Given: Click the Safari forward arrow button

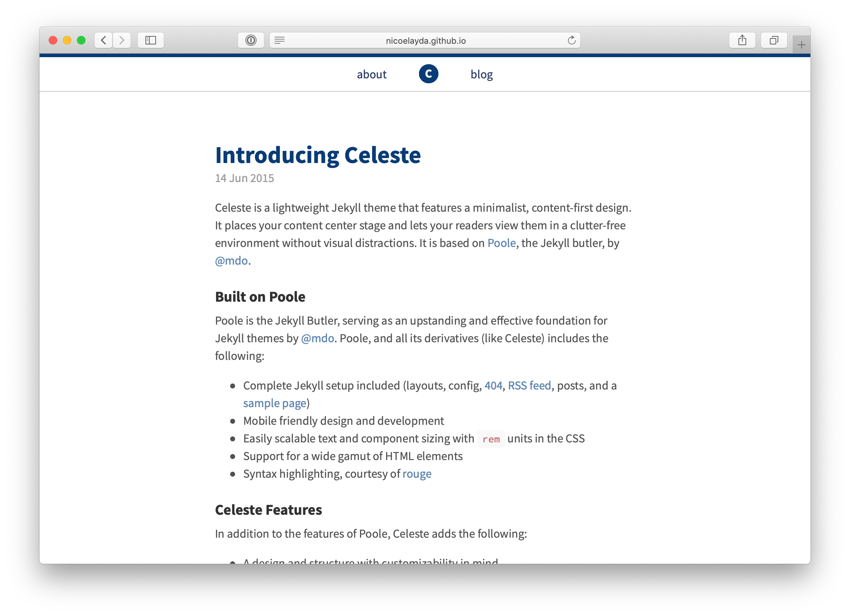Looking at the screenshot, I should [121, 41].
